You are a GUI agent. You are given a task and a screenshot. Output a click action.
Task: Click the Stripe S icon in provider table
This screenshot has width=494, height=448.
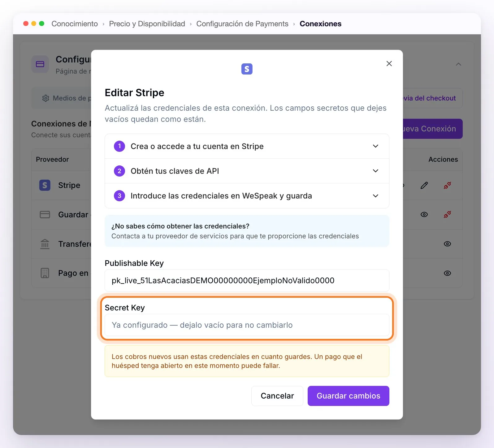[x=45, y=185]
